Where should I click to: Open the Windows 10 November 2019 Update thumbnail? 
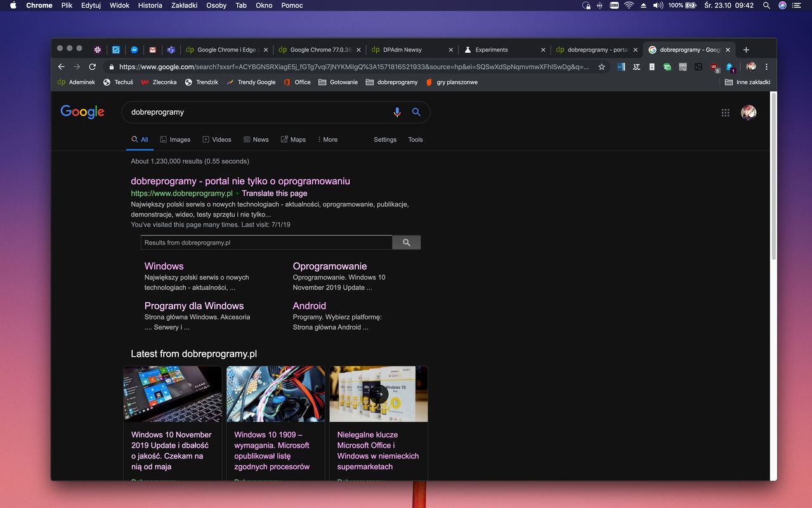coord(173,394)
